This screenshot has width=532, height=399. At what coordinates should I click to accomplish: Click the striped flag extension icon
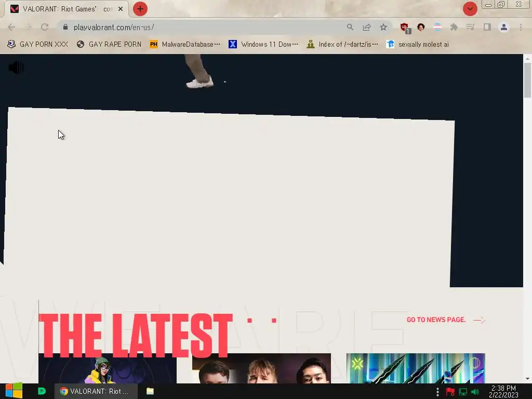click(x=437, y=27)
